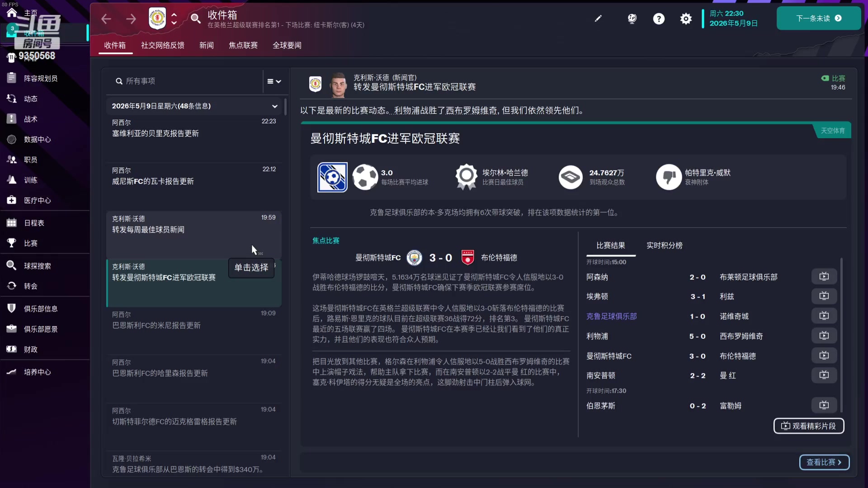This screenshot has width=868, height=488.
Task: Open the 实时积分榜 standings tab
Action: (x=664, y=245)
